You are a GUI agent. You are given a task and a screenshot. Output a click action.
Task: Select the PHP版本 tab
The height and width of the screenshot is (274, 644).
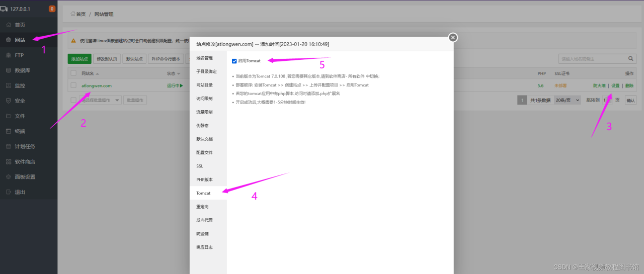208,179
